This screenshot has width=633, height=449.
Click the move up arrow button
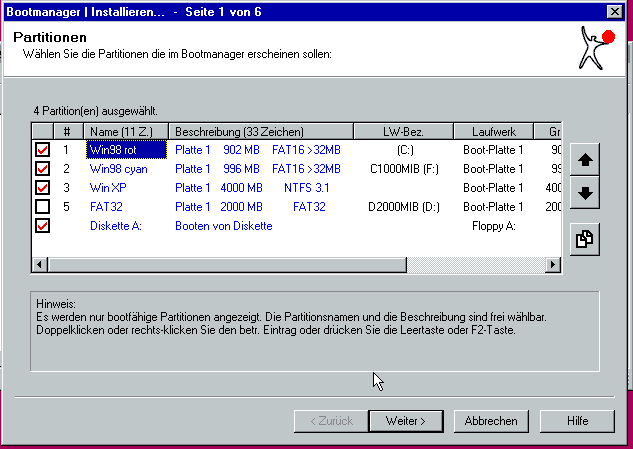point(584,159)
